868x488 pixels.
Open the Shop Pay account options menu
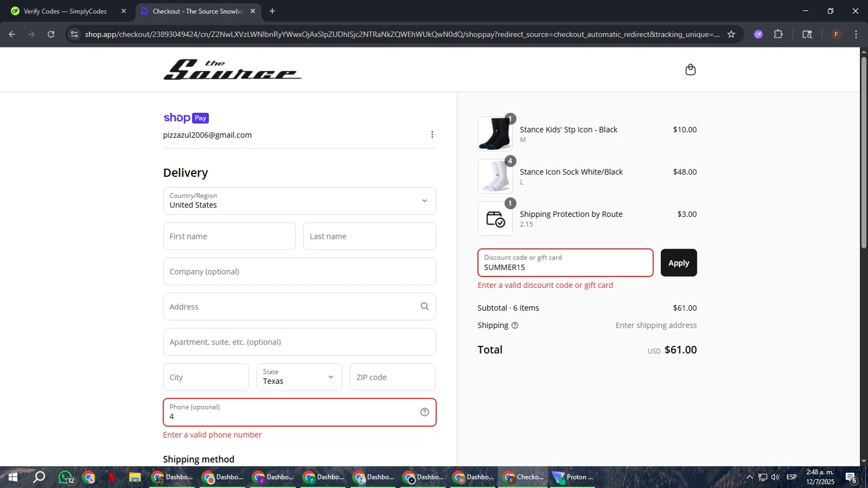432,135
